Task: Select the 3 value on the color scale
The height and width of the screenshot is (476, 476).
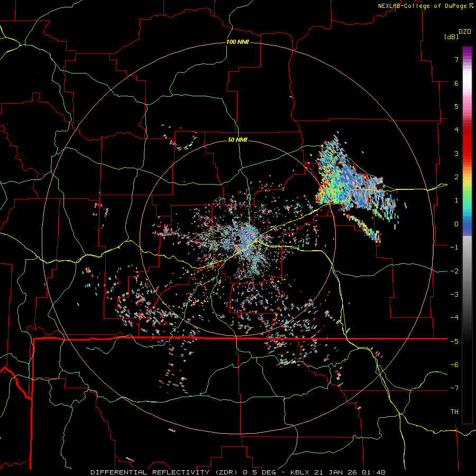Action: click(456, 153)
